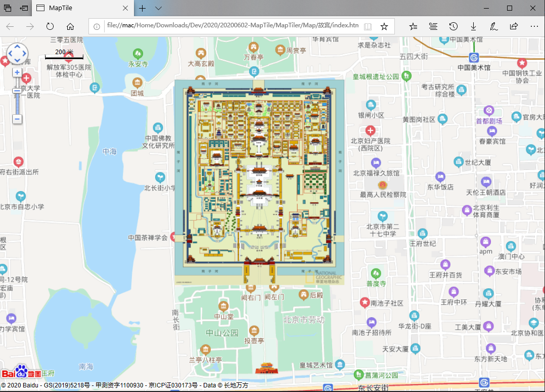Click the 中海 lake label
Image resolution: width=545 pixels, height=392 pixels.
(110, 151)
